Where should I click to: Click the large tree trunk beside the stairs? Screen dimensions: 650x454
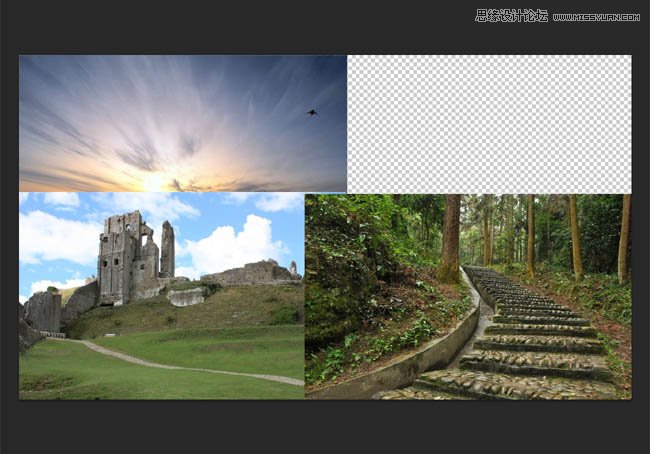[450, 238]
